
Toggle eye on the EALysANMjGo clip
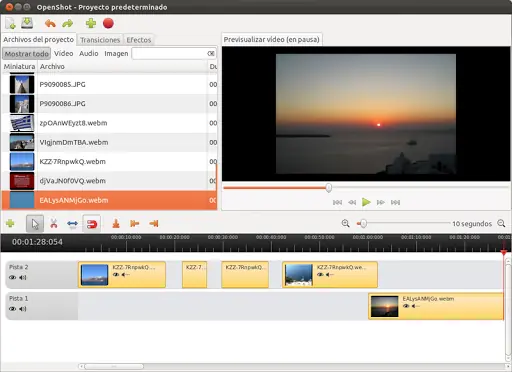tap(406, 306)
